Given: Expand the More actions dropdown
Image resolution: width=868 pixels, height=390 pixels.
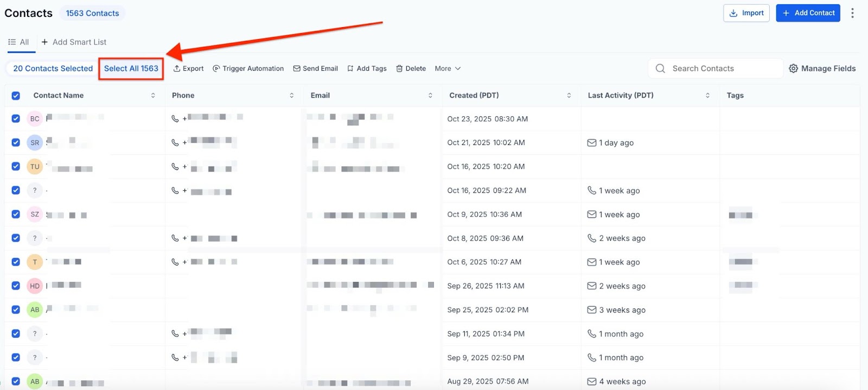Looking at the screenshot, I should click(448, 68).
